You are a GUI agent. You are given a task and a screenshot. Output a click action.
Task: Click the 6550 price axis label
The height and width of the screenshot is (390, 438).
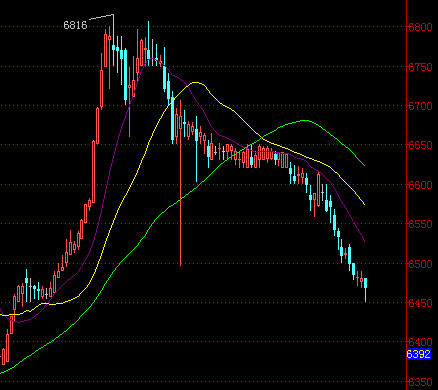(x=421, y=224)
